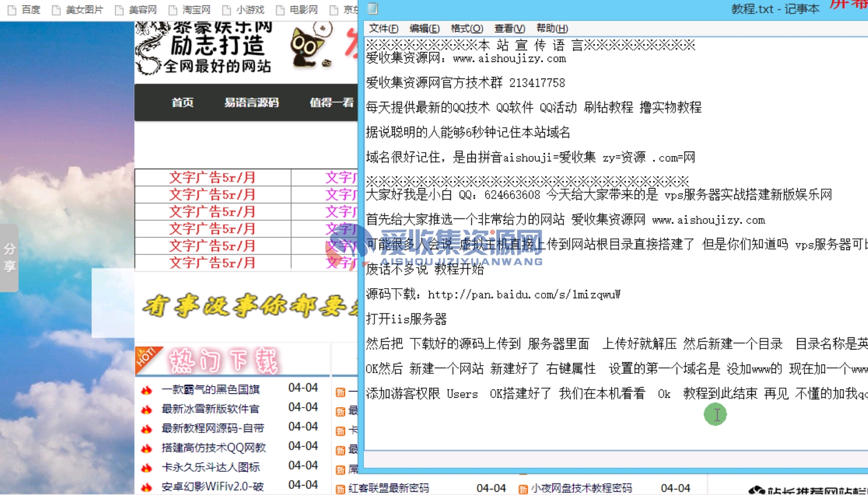Click the line with group number 213417758
The height and width of the screenshot is (495, 868).
tap(465, 83)
